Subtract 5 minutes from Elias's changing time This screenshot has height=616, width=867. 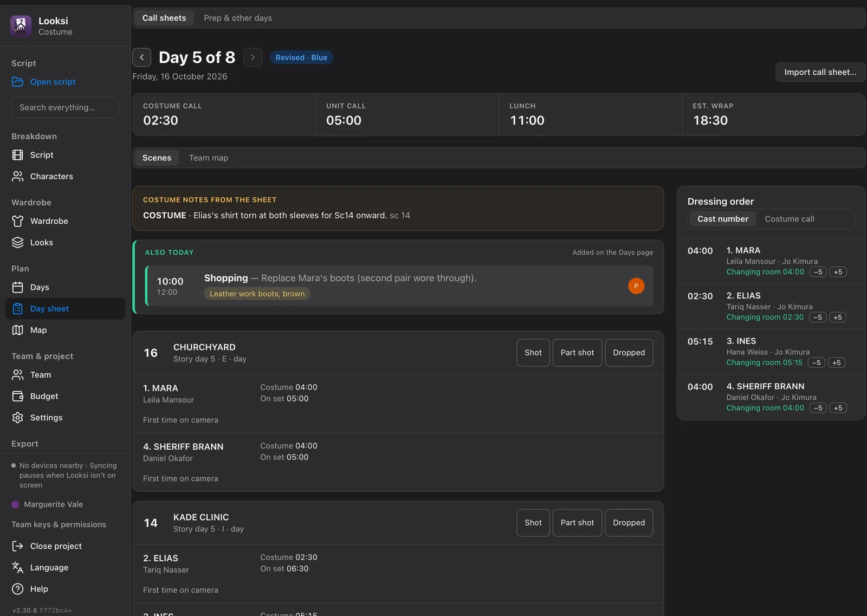(x=818, y=317)
